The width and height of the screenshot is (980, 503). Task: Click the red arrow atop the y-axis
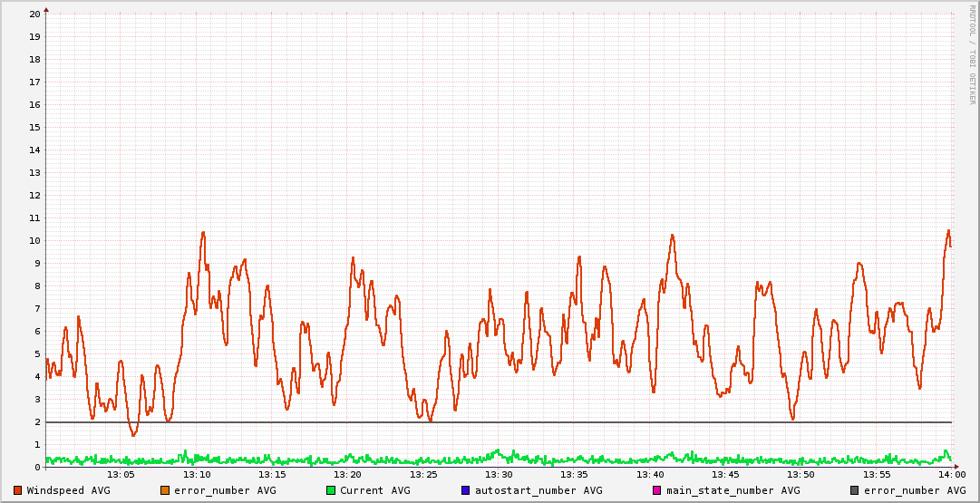point(46,9)
